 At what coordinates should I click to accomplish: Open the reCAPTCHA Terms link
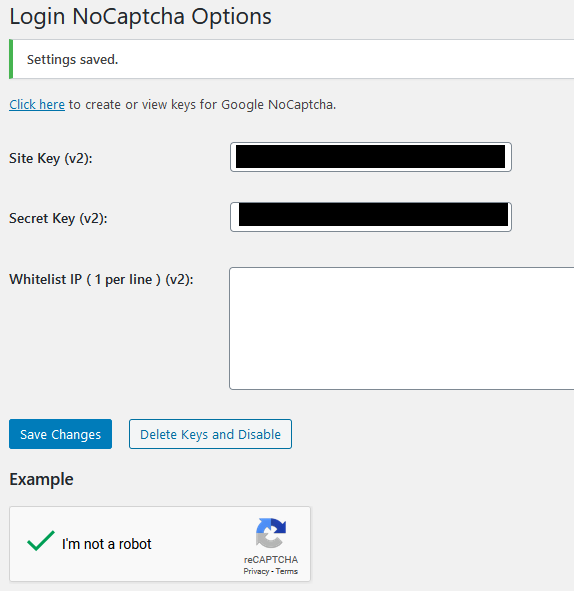[286, 571]
